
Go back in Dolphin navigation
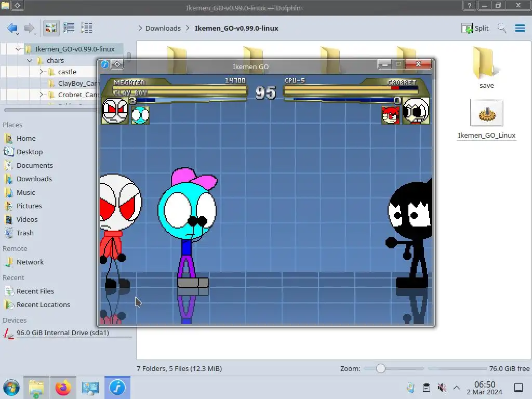(12, 28)
